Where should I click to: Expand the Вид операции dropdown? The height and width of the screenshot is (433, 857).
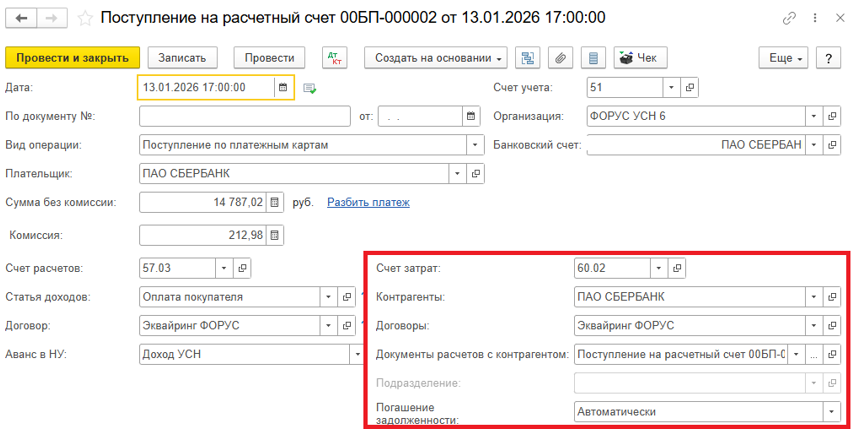pos(474,145)
